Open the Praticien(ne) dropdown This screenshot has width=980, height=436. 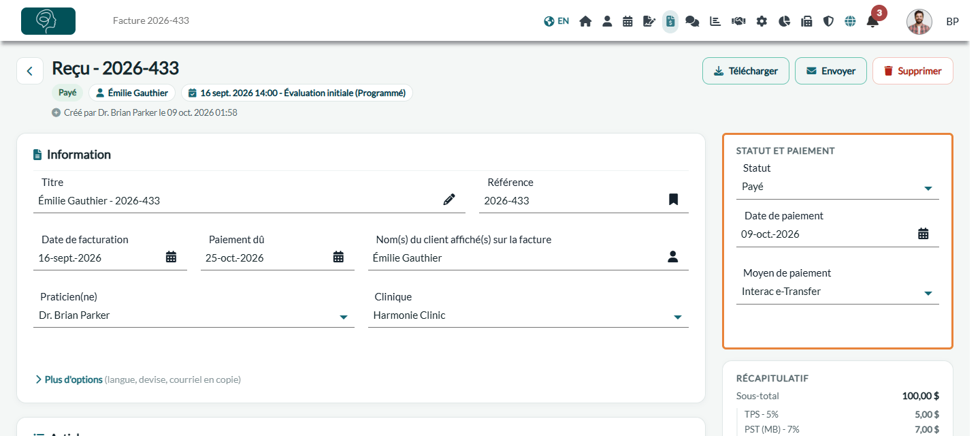tap(194, 315)
